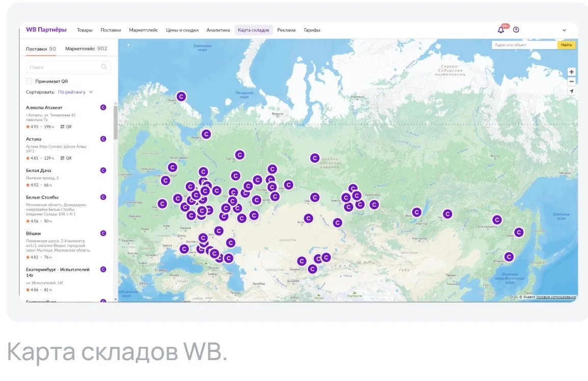This screenshot has height=381, width=588.
Task: Click the 4.56 rating of Белые Столбы
Action: pyautogui.click(x=32, y=221)
